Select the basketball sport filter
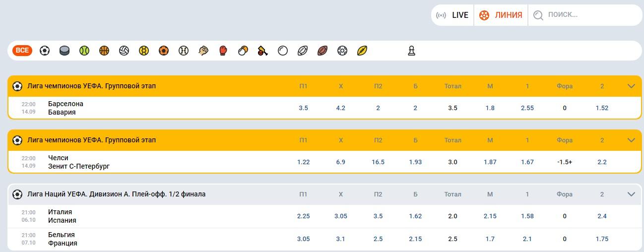 click(x=104, y=51)
